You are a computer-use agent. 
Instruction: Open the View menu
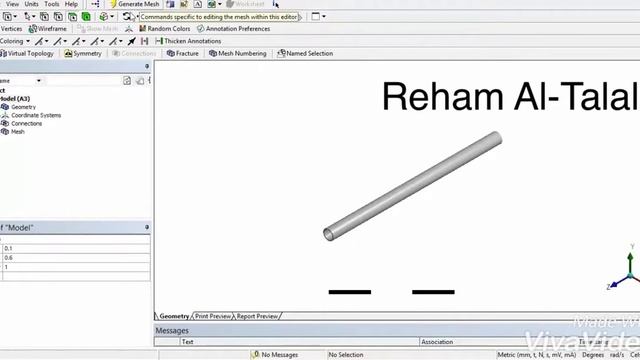[12, 4]
